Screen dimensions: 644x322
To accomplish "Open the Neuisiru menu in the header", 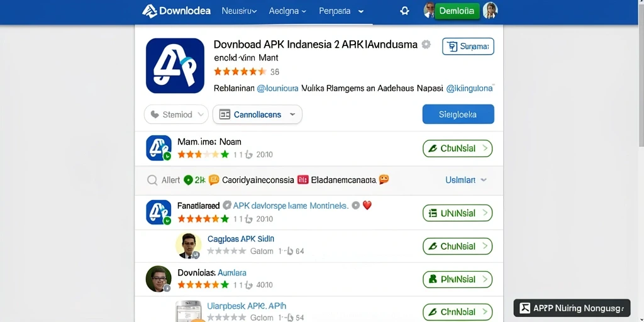I will 239,11.
